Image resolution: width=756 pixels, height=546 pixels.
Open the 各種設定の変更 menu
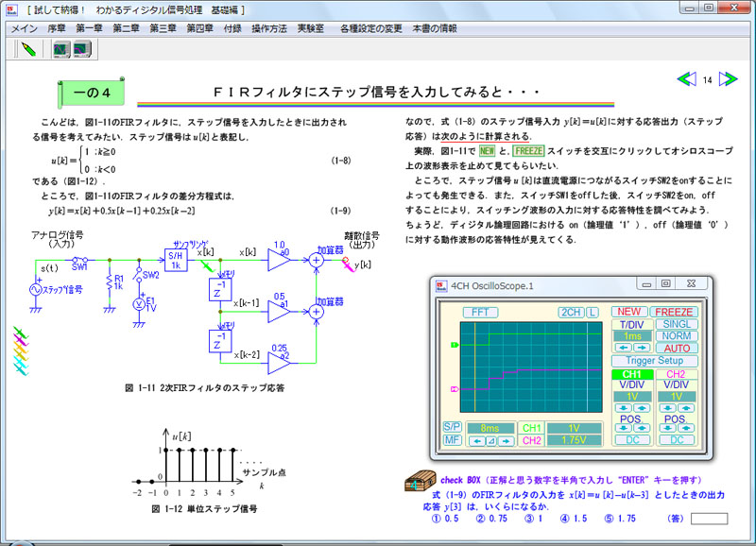coord(370,28)
